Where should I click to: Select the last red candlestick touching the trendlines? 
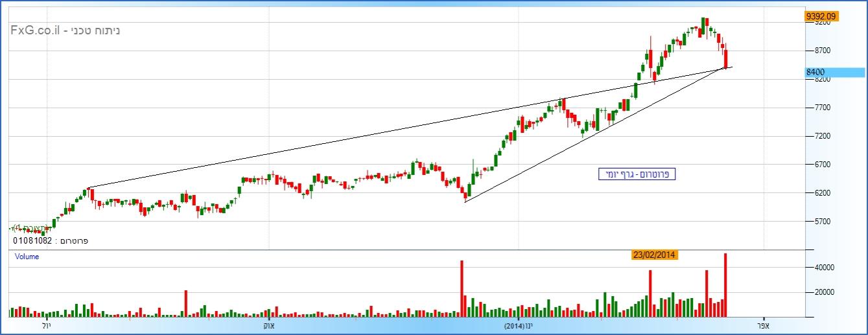tap(726, 59)
